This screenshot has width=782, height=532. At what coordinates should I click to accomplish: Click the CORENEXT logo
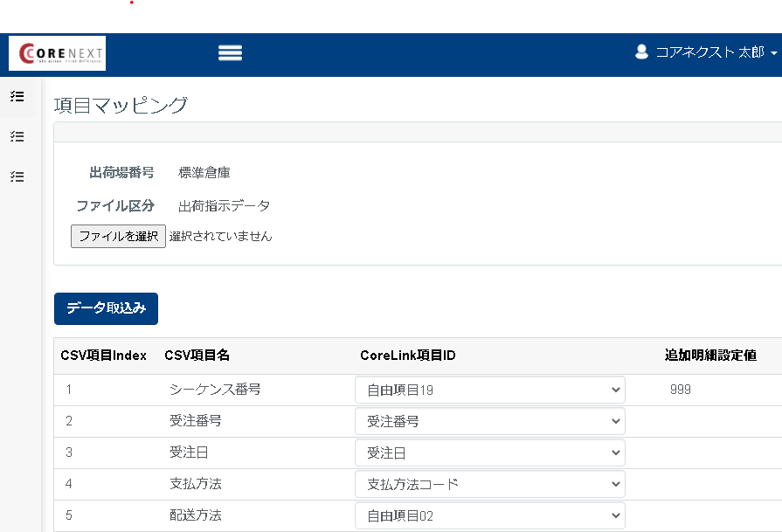coord(56,52)
